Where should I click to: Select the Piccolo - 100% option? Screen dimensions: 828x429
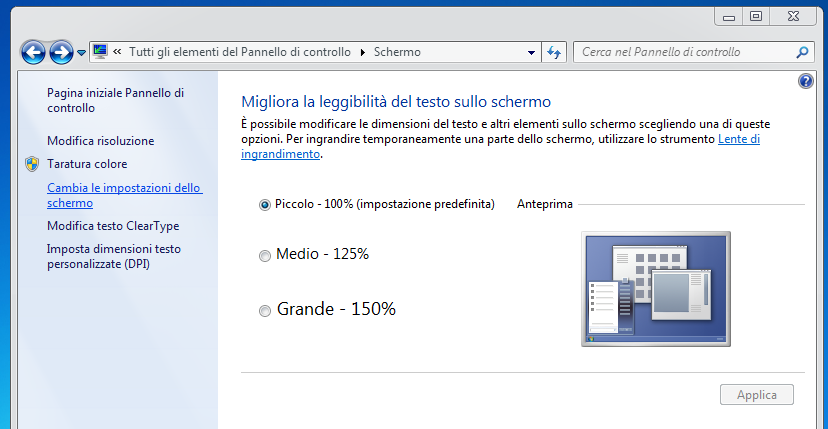point(265,205)
